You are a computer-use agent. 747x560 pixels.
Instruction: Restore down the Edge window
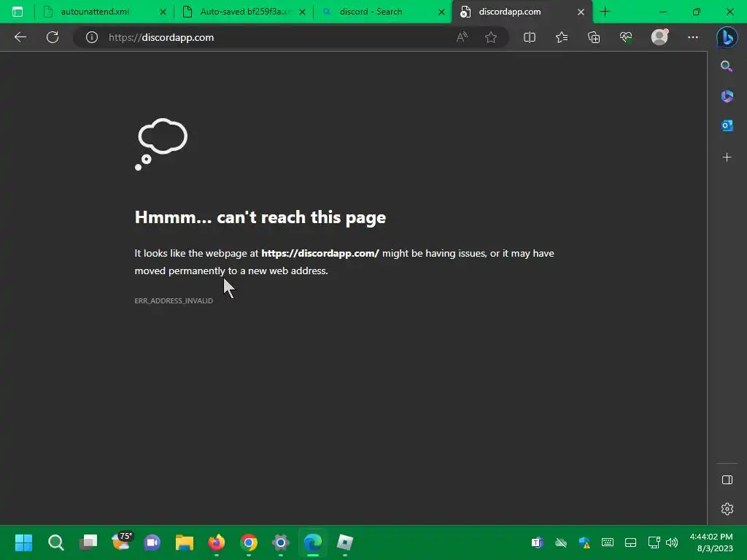point(697,12)
